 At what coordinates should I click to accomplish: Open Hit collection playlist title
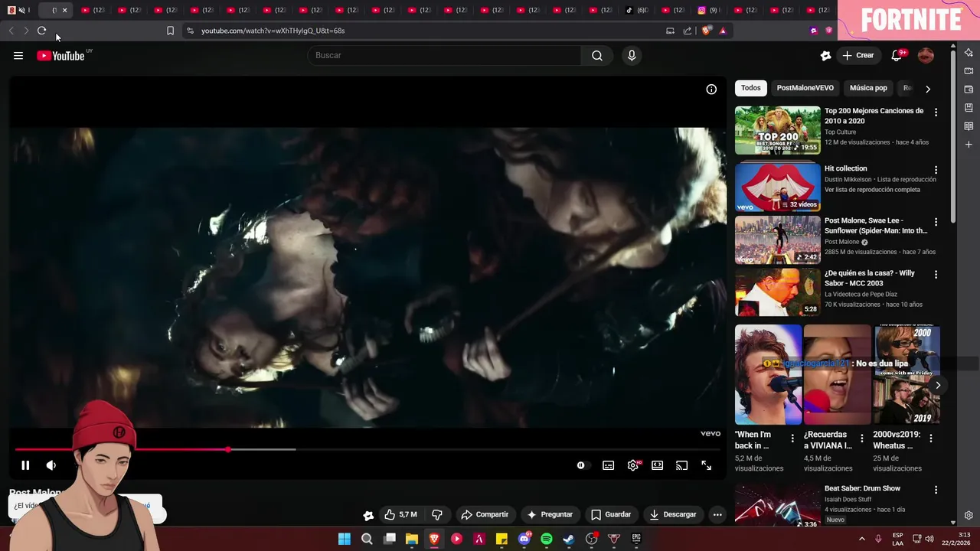[846, 168]
